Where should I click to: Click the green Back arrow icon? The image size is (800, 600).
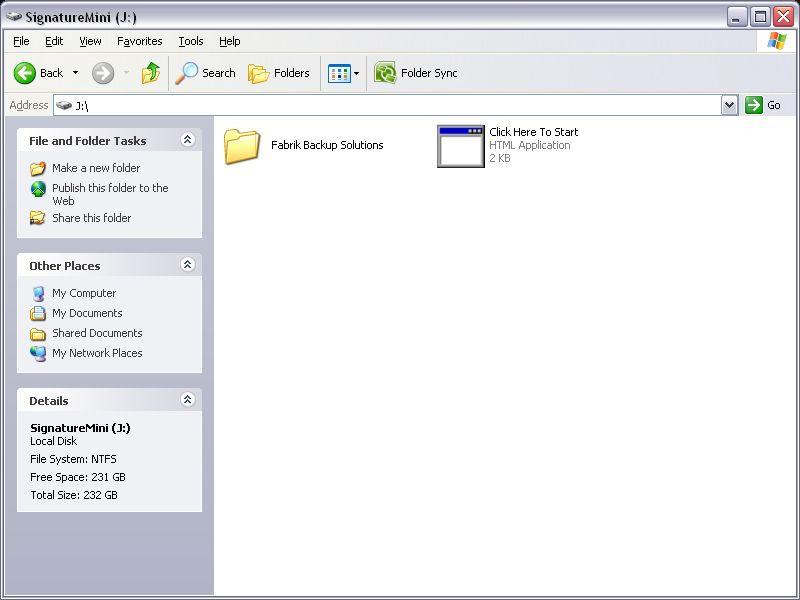[x=24, y=73]
